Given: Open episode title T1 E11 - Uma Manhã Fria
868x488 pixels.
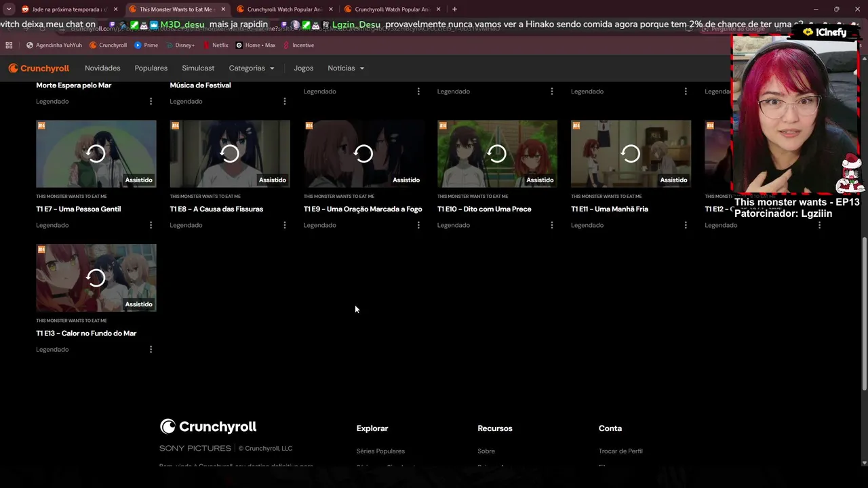Looking at the screenshot, I should (610, 209).
